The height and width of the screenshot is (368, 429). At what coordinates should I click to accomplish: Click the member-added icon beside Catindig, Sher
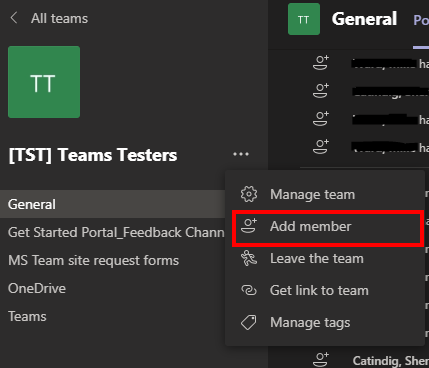pyautogui.click(x=321, y=360)
